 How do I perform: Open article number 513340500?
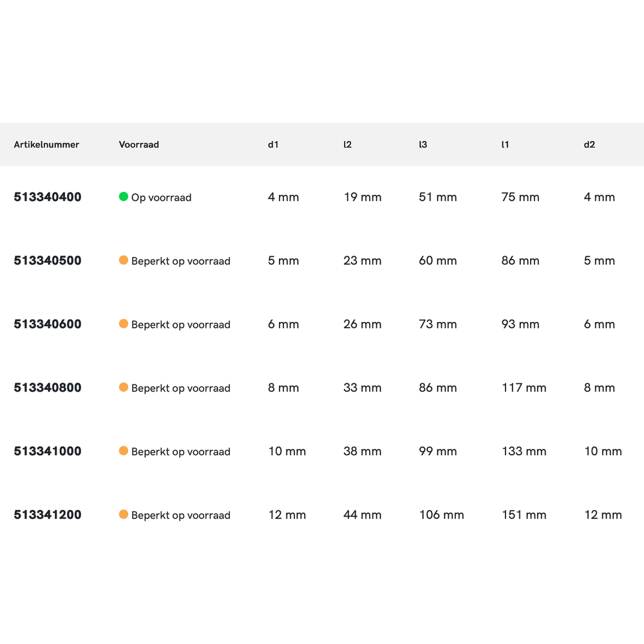coord(48,261)
